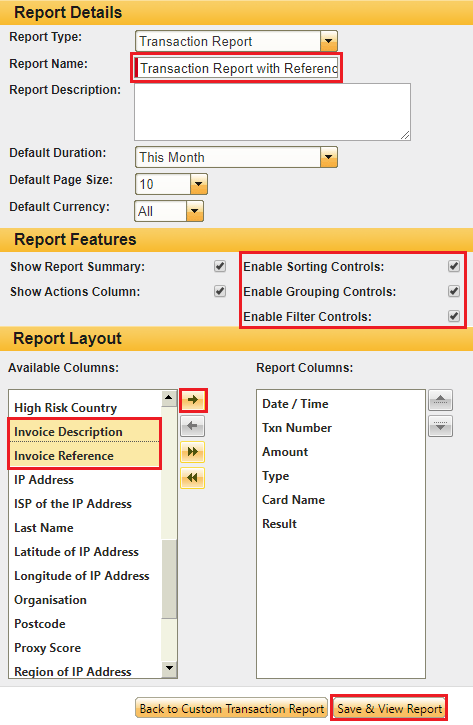Click Save & View Report button

coord(389,708)
